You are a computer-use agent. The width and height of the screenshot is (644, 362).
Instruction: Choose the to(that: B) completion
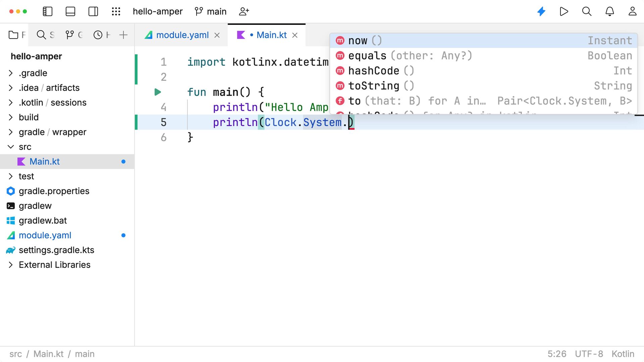[483, 101]
